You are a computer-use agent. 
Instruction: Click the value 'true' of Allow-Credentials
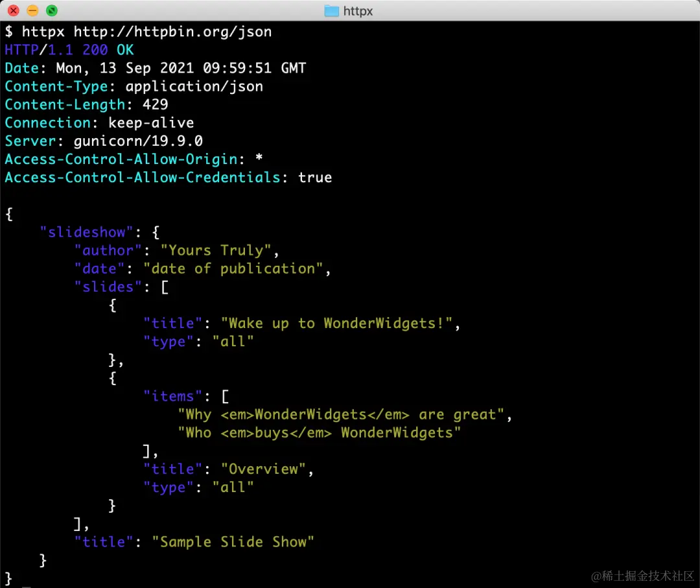pyautogui.click(x=315, y=178)
